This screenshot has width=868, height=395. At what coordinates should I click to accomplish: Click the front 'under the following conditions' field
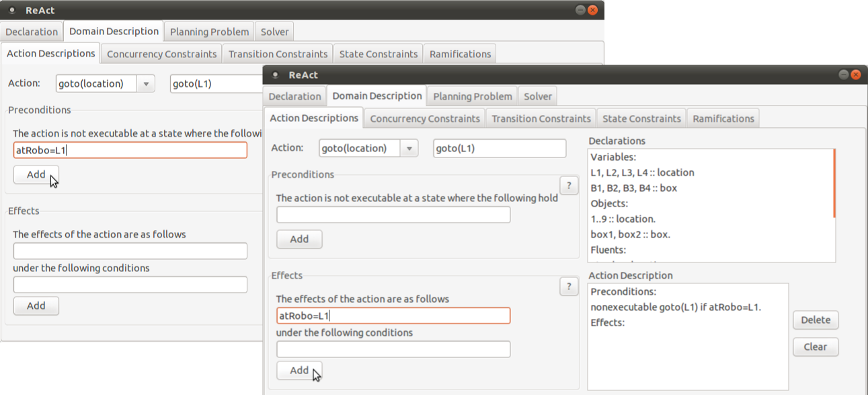pyautogui.click(x=393, y=349)
